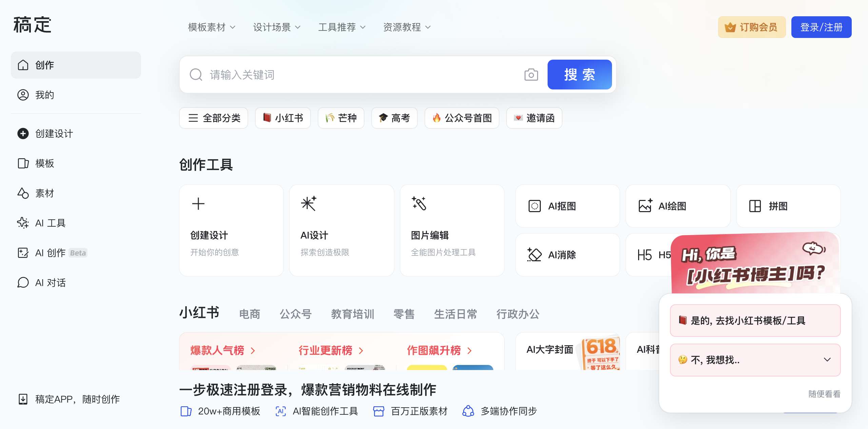The image size is (868, 429).
Task: Expand the 模板素材 dropdown menu
Action: pyautogui.click(x=212, y=27)
